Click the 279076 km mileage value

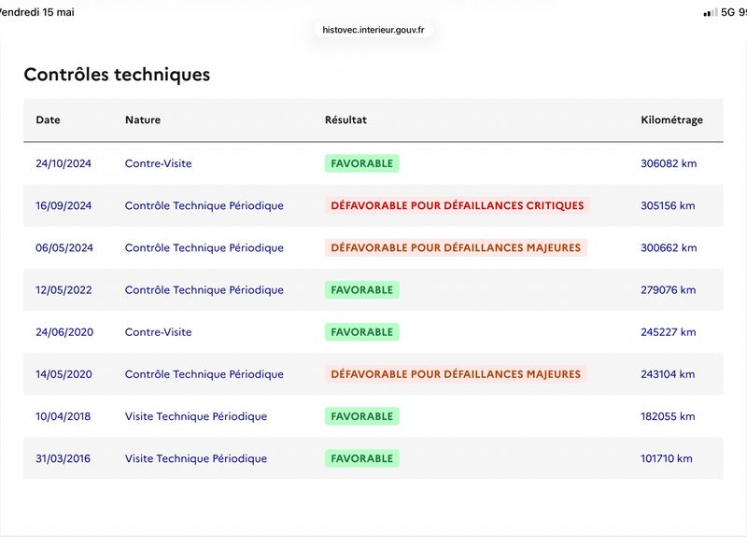point(668,290)
